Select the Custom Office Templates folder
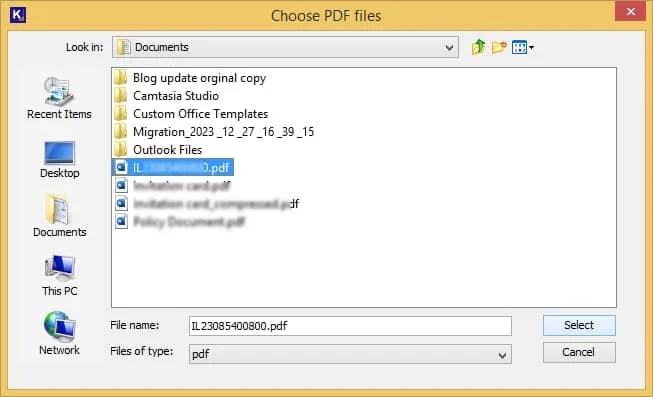 200,114
